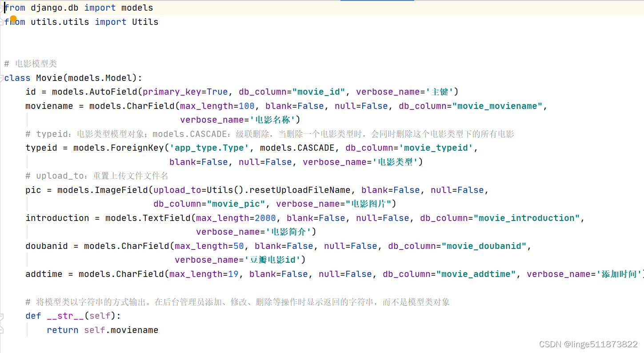Click the "movie_addtime" string
The height and width of the screenshot is (353, 644).
(476, 274)
